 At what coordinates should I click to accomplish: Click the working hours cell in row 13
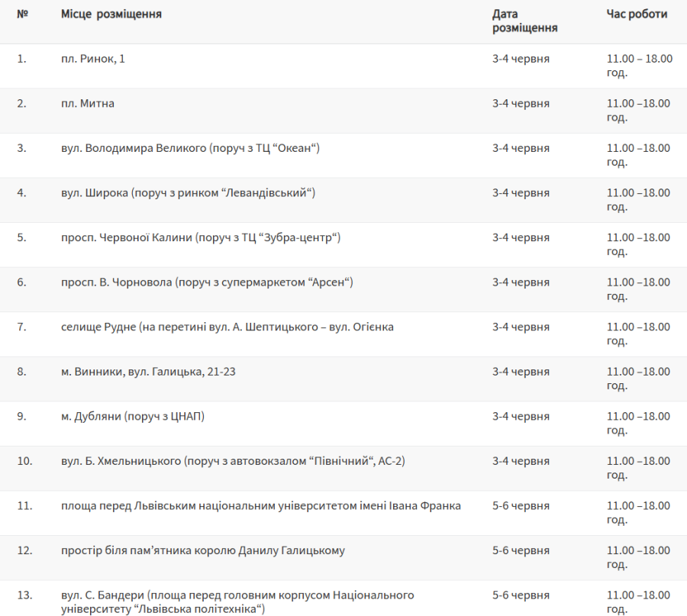coord(638,602)
